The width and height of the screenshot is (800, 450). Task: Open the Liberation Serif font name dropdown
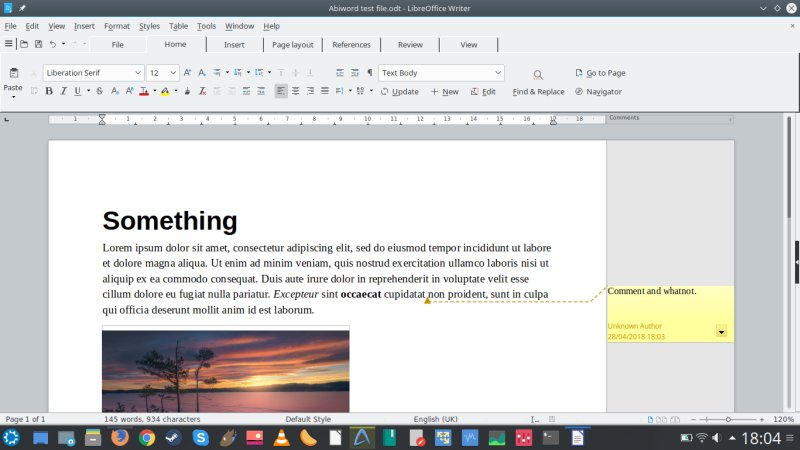tap(137, 73)
